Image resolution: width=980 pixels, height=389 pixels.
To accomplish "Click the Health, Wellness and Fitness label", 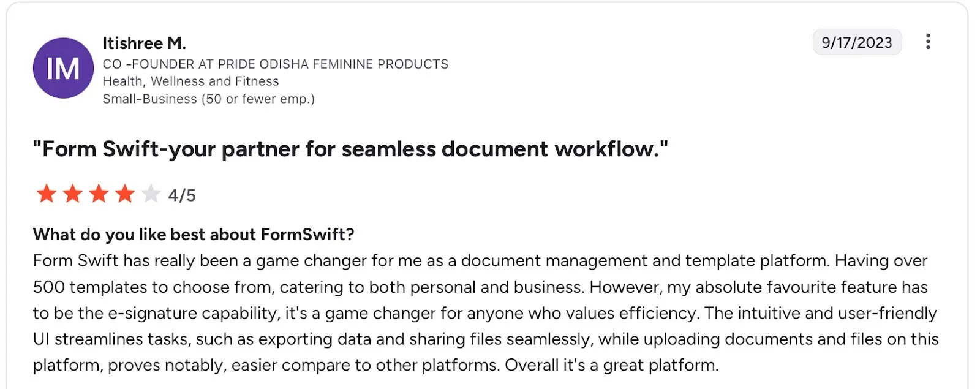I will 190,81.
